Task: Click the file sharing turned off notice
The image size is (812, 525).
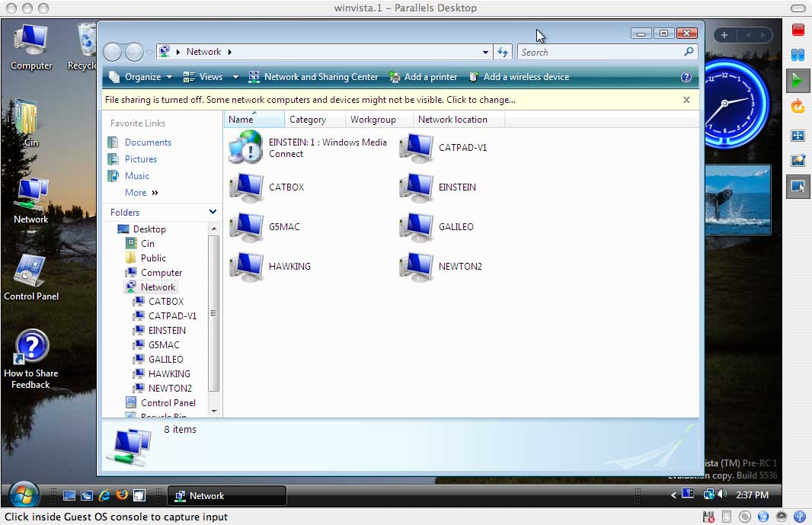Action: (310, 100)
